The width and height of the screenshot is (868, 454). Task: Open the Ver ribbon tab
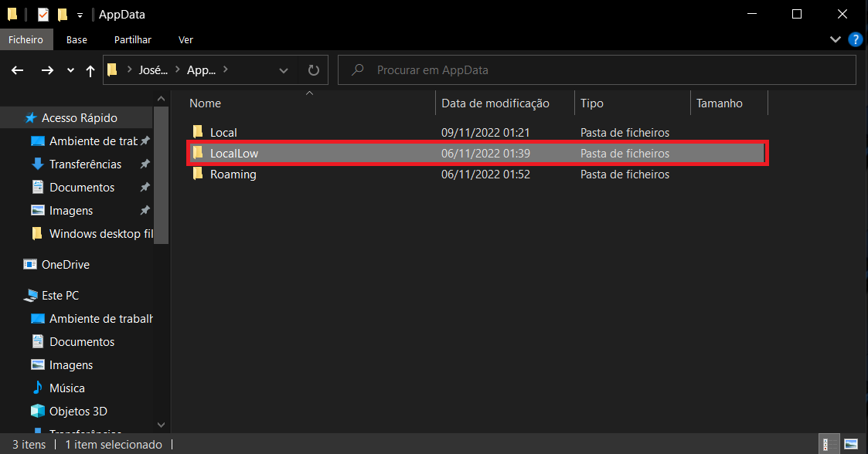186,39
